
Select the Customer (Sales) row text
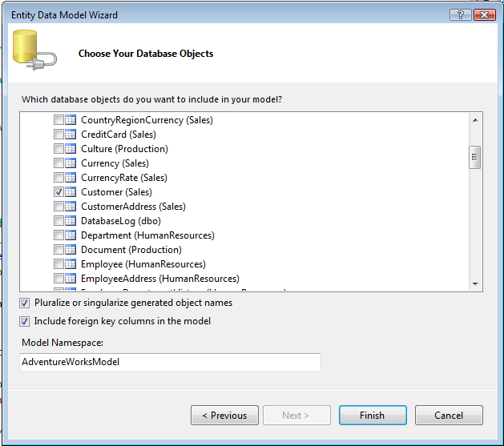pos(116,192)
